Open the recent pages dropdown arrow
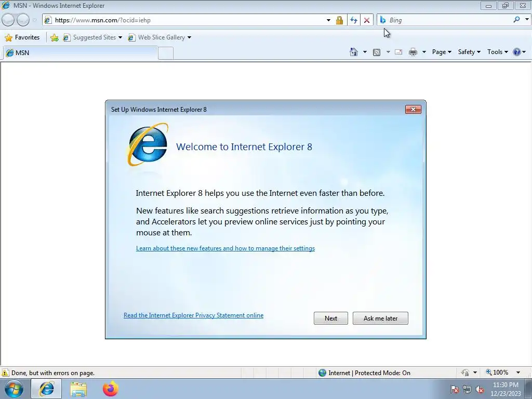The image size is (532, 399). click(34, 20)
